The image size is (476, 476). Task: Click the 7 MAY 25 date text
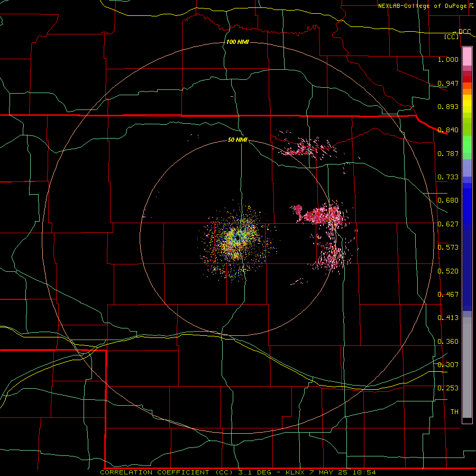pos(328,472)
